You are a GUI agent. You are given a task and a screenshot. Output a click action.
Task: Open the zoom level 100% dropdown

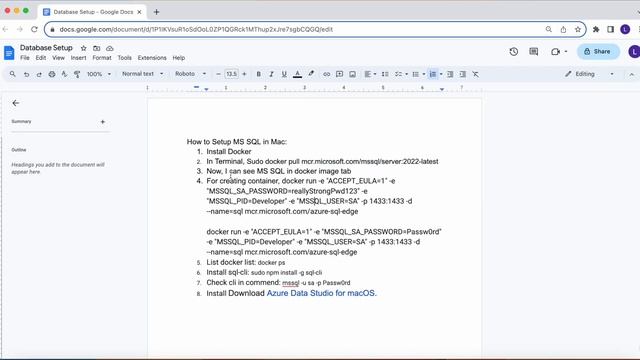(99, 74)
